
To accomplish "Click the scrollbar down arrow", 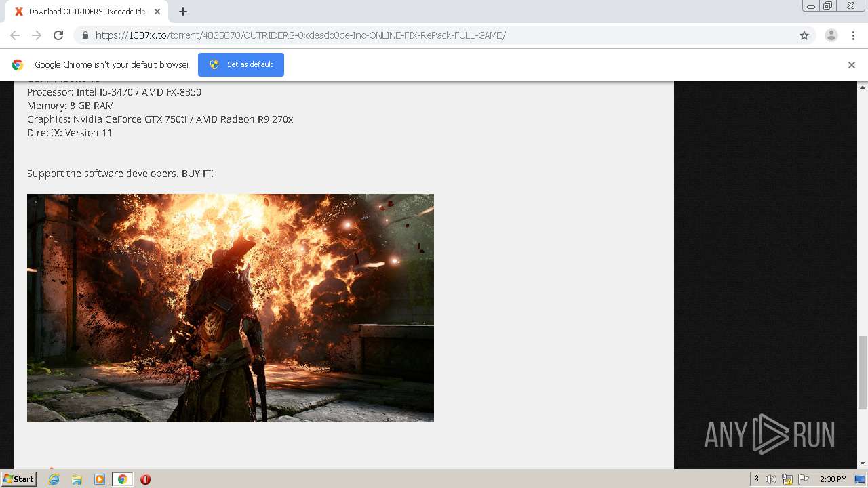I will 863,463.
